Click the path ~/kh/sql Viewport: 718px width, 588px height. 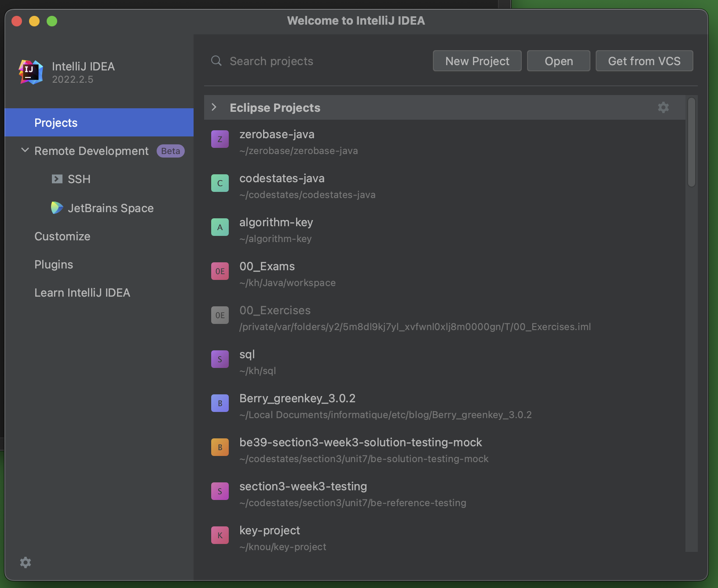[x=258, y=371]
